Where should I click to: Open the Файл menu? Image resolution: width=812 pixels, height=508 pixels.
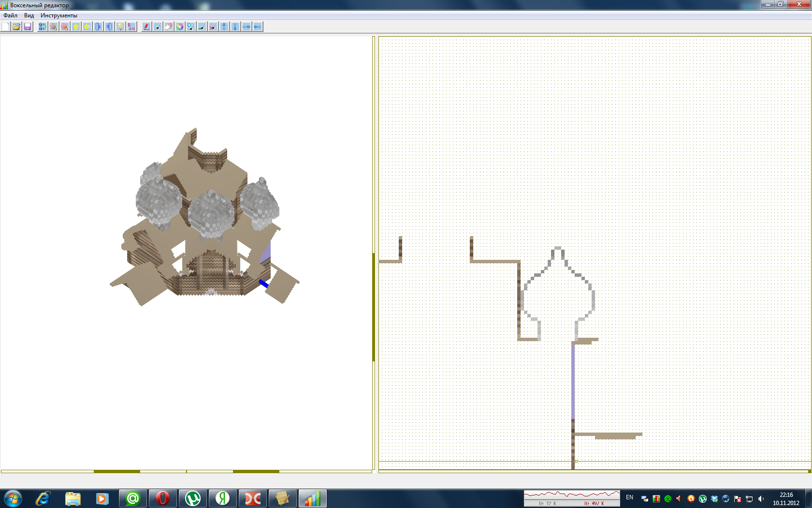(10, 15)
